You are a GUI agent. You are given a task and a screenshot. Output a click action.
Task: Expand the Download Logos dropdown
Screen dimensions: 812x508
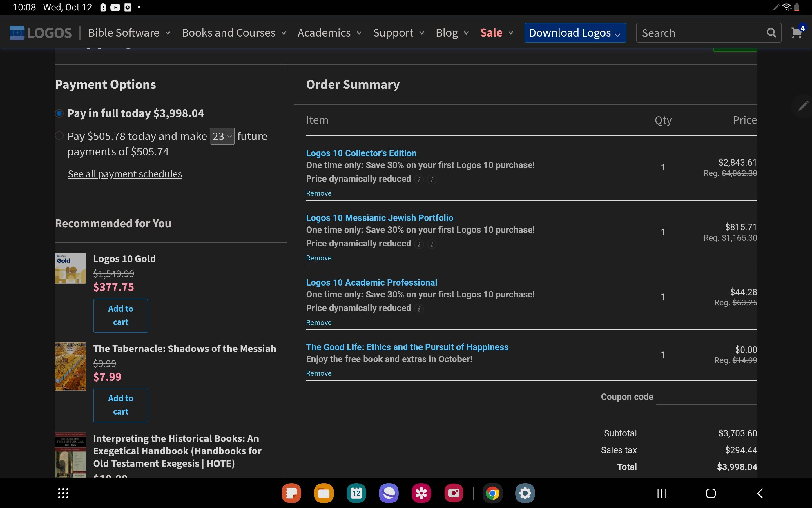[x=575, y=32]
